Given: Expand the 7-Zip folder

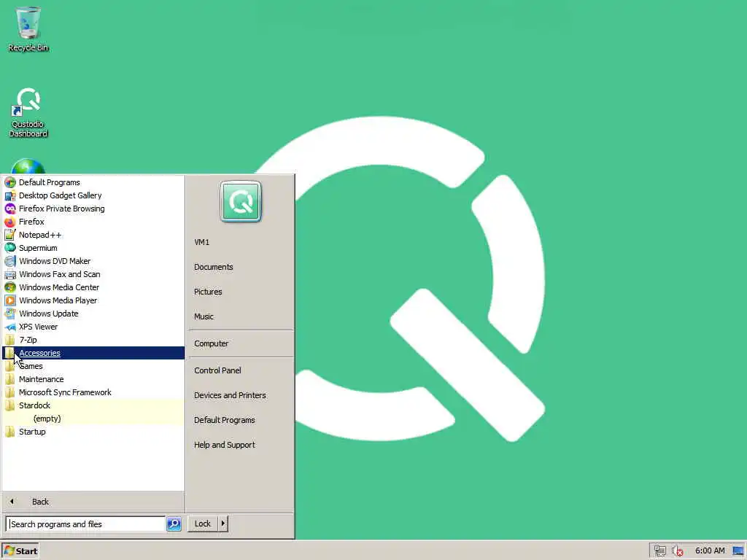Looking at the screenshot, I should coord(93,340).
